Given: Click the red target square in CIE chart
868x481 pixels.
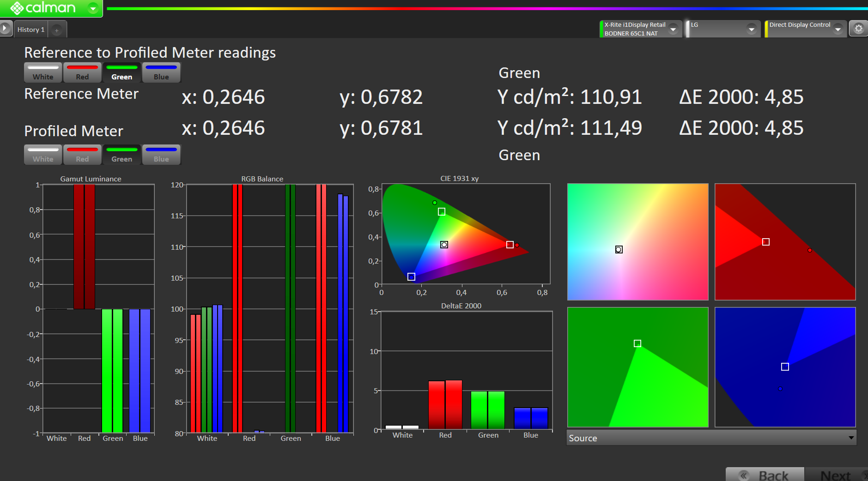Looking at the screenshot, I should click(x=510, y=245).
